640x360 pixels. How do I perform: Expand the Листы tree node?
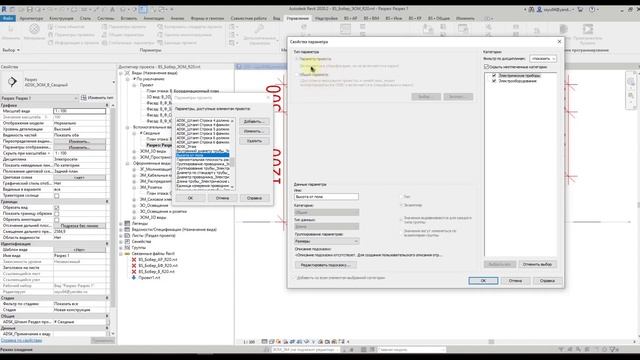121,236
